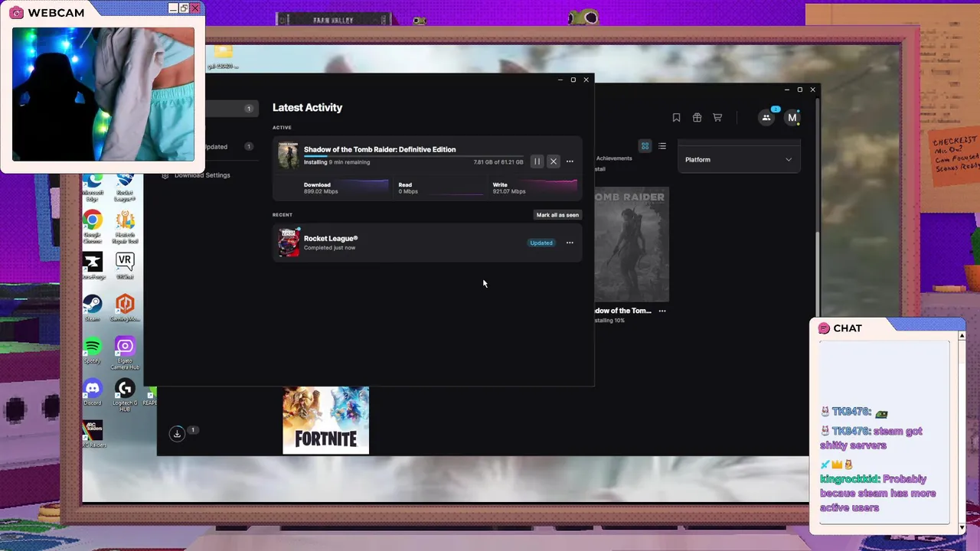Open the Elgato Camera Hub shortcut
The width and height of the screenshot is (980, 551).
(125, 352)
